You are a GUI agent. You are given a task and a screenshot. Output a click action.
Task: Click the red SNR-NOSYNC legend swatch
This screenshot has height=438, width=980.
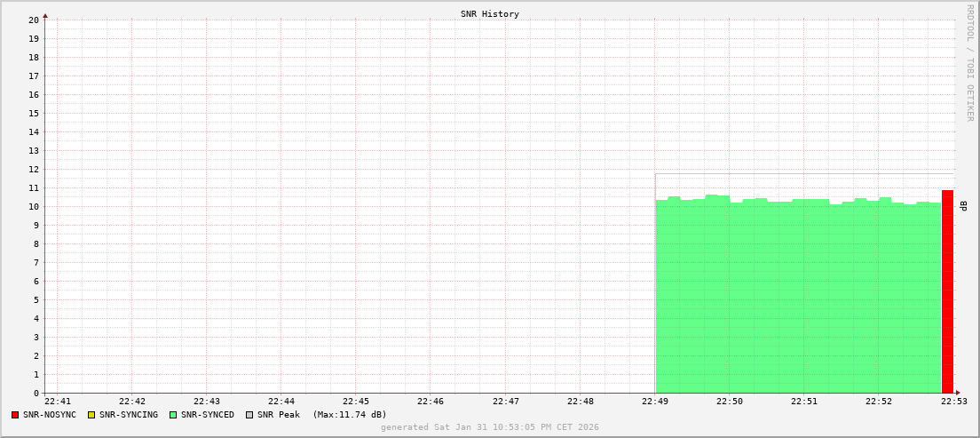(15, 415)
